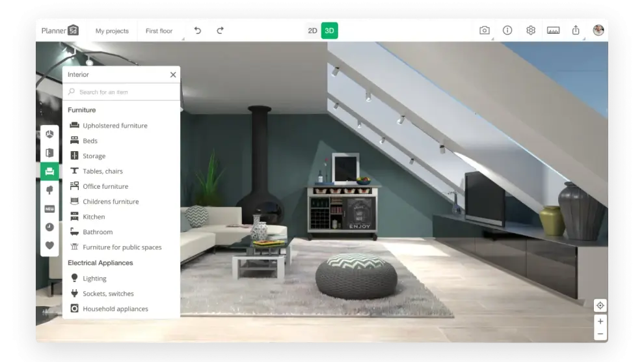Click the ruler measurement icon
The width and height of the screenshot is (644, 362).
(553, 31)
